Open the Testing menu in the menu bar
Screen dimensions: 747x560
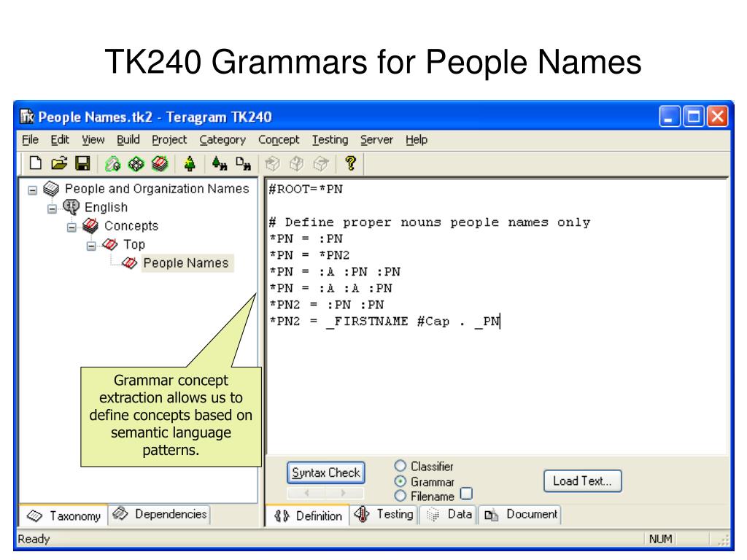330,140
